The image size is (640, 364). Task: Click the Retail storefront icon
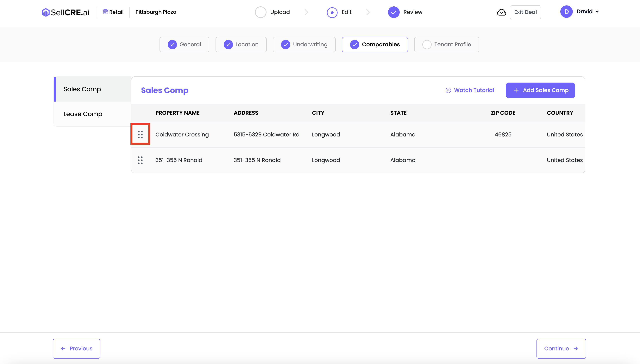coord(105,12)
